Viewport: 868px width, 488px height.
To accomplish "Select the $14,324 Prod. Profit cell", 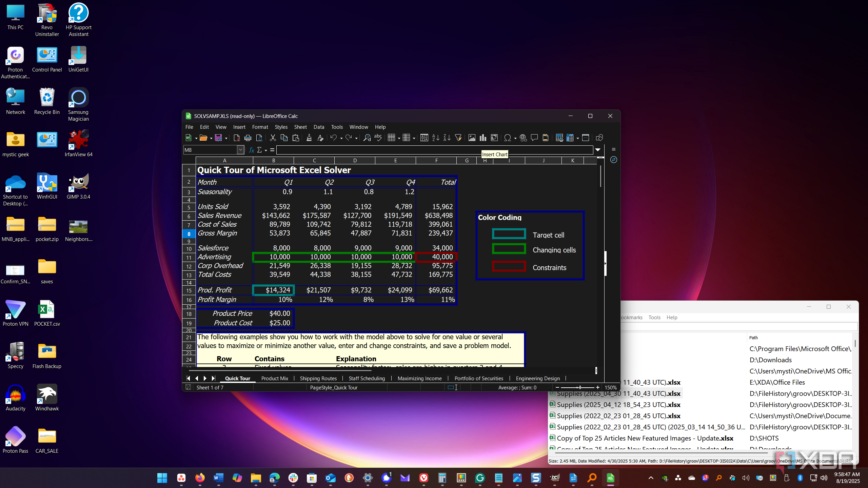I will [x=274, y=290].
